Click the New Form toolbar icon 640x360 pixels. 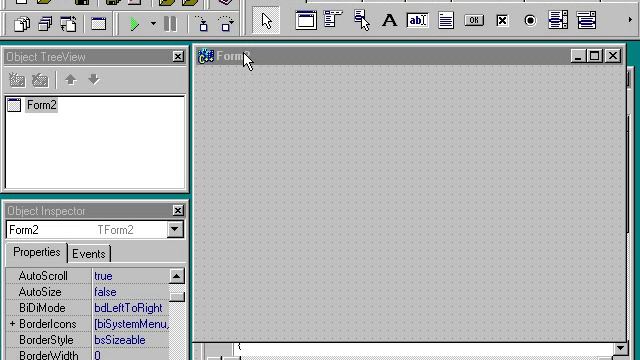click(98, 24)
